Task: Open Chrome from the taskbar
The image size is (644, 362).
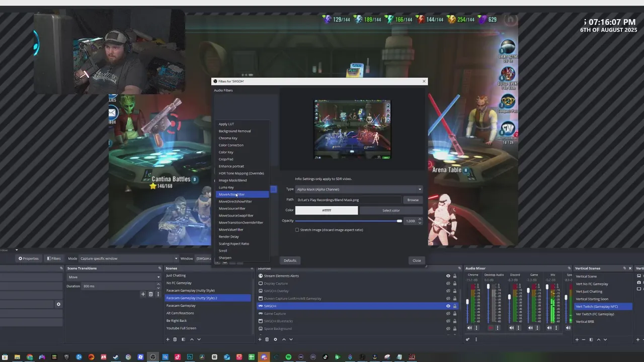Action: point(30,357)
